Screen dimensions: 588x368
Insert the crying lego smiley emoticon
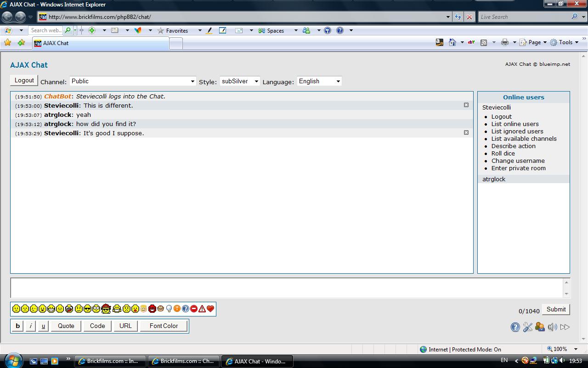[x=126, y=309]
